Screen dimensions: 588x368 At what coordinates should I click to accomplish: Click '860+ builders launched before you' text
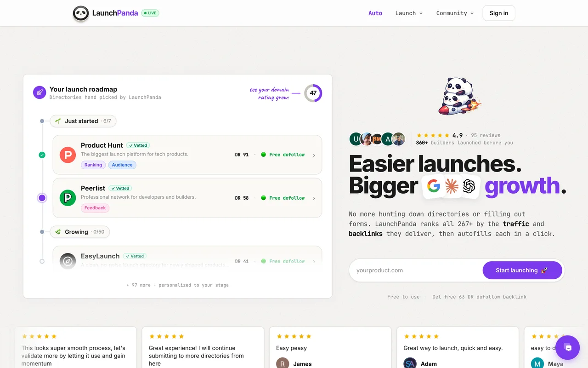click(x=464, y=143)
